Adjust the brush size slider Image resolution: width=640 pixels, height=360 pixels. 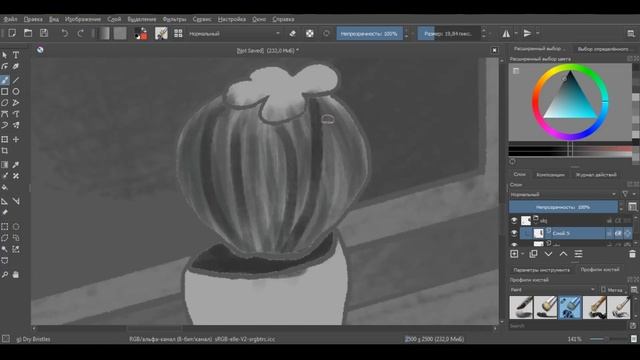[x=449, y=33]
